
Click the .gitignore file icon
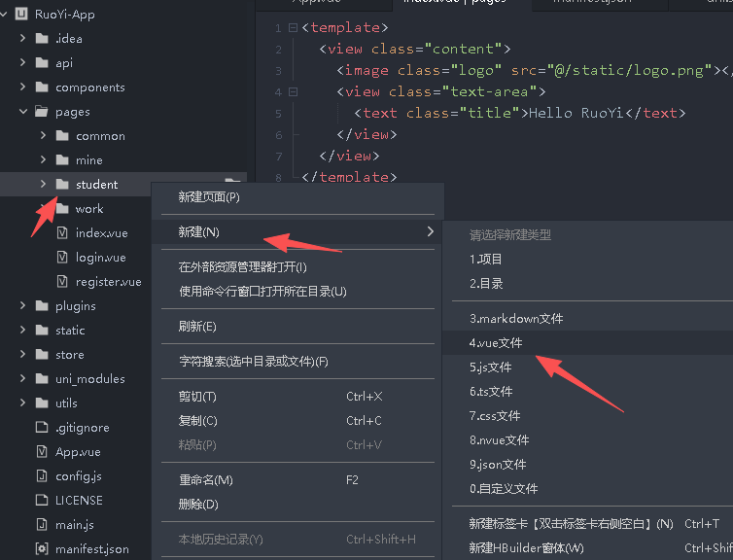[41, 428]
